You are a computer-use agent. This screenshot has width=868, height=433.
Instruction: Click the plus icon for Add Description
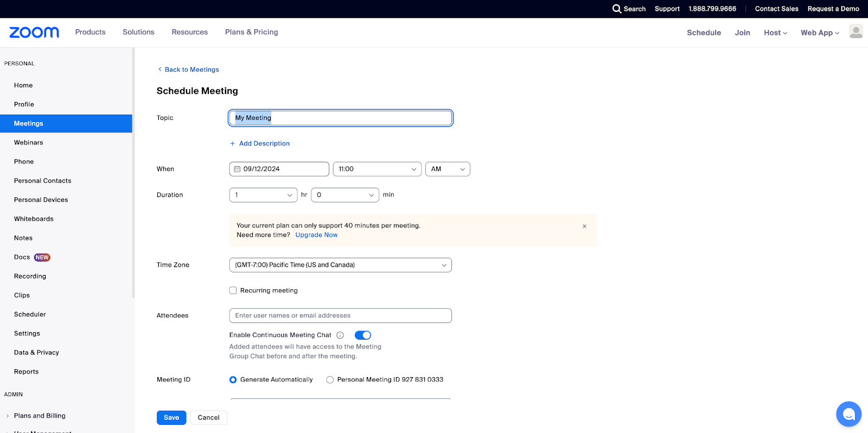(233, 144)
